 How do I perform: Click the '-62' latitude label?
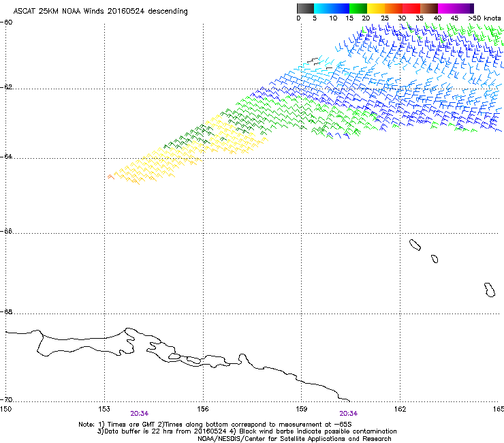(6, 87)
